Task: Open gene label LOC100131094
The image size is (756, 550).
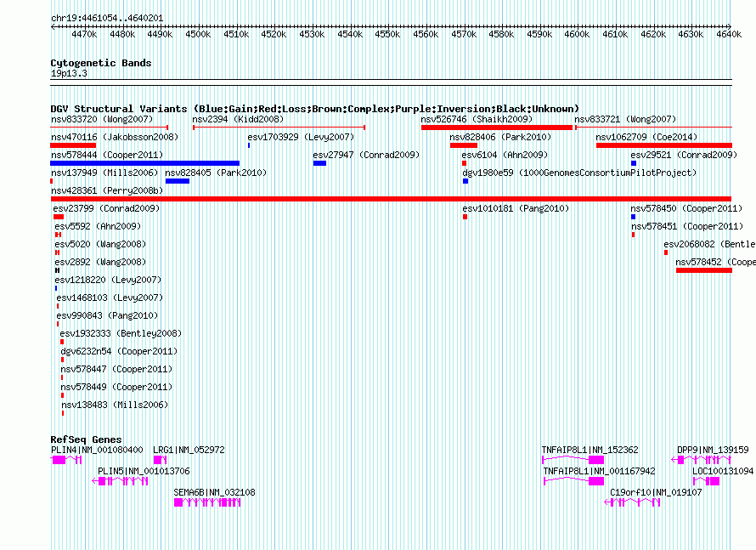Action: [723, 471]
